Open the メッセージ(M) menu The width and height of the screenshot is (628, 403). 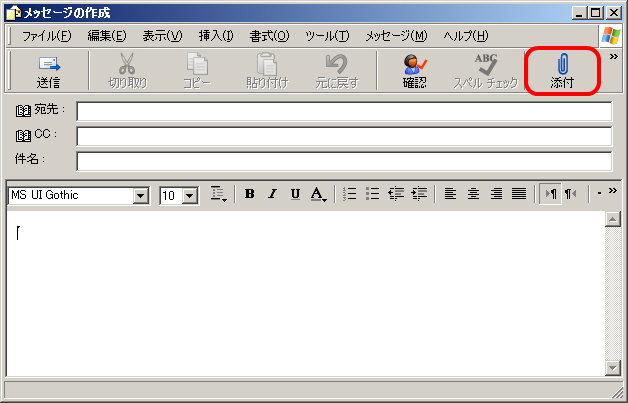[x=396, y=36]
